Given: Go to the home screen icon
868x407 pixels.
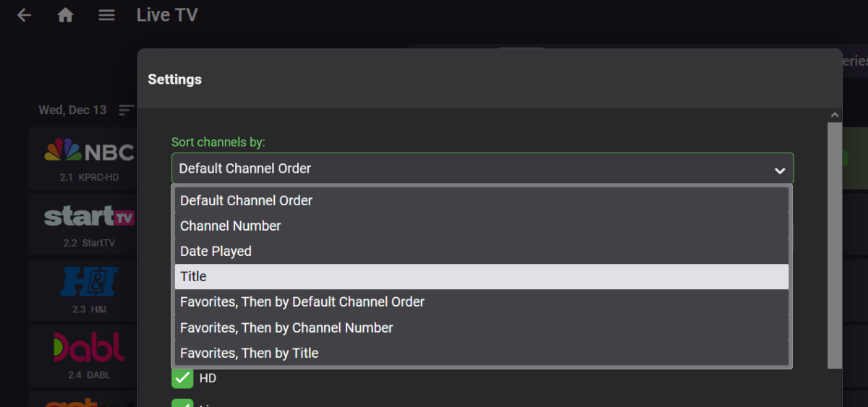Looking at the screenshot, I should click(66, 15).
